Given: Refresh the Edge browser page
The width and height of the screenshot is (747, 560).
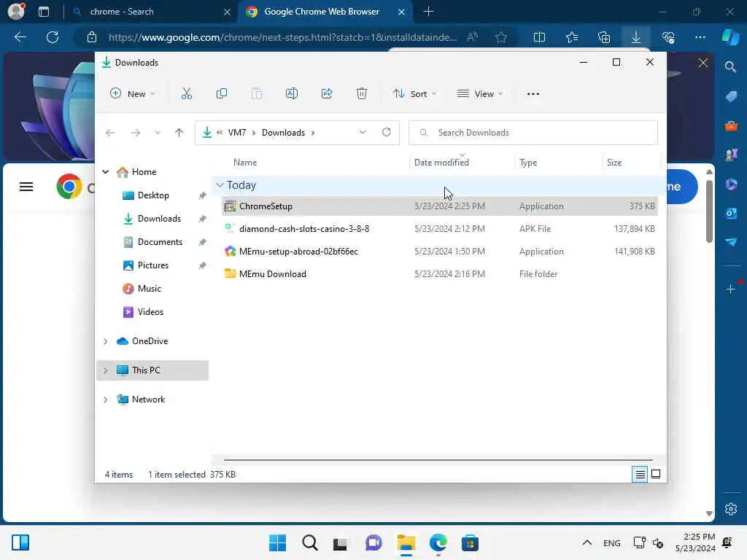Looking at the screenshot, I should point(53,37).
